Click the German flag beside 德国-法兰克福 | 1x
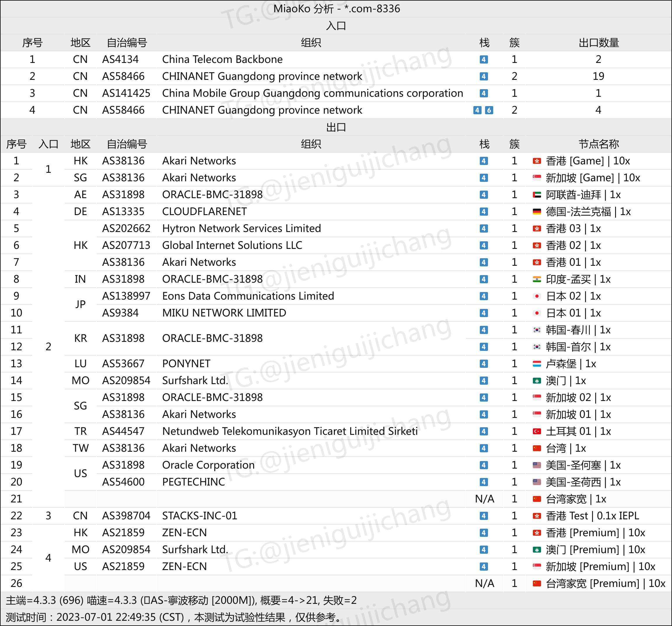Image resolution: width=672 pixels, height=626 pixels. coord(537,212)
